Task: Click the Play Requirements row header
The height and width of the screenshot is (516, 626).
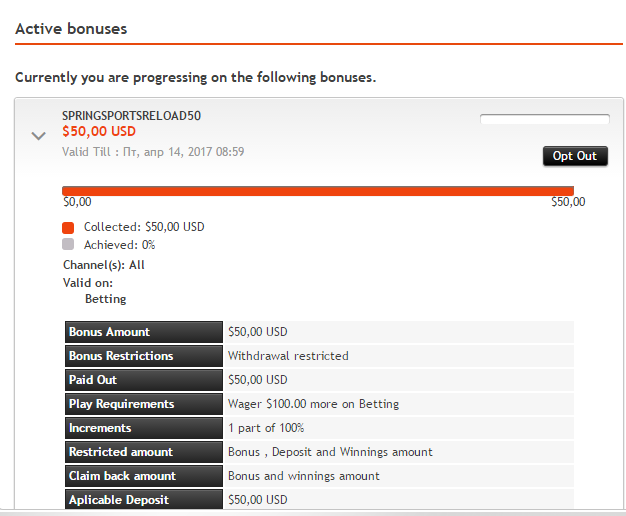Action: [x=144, y=404]
